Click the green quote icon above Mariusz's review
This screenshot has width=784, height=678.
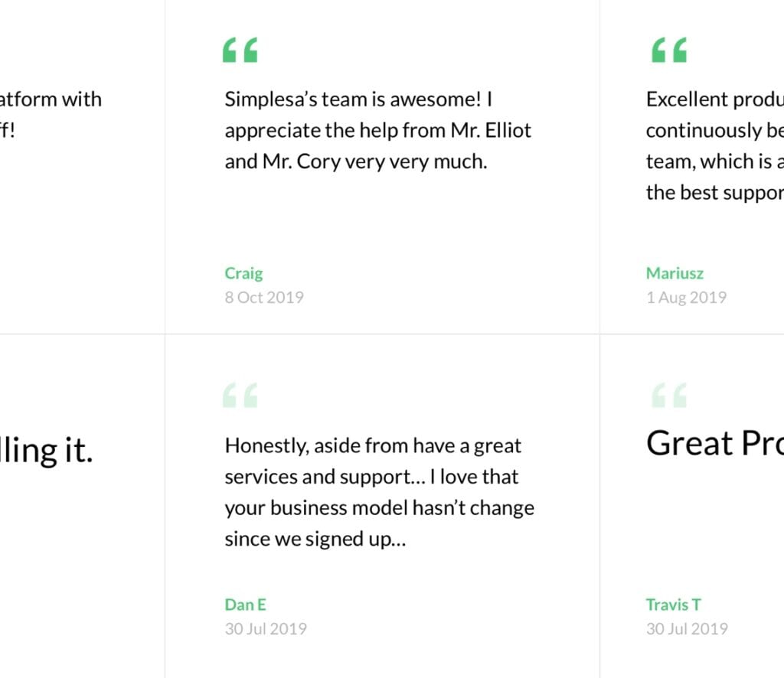tap(669, 50)
